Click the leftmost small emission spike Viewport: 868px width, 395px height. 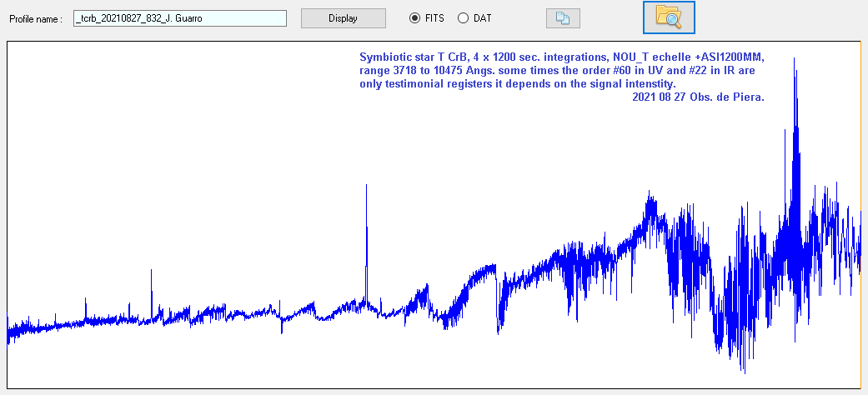pyautogui.click(x=85, y=299)
